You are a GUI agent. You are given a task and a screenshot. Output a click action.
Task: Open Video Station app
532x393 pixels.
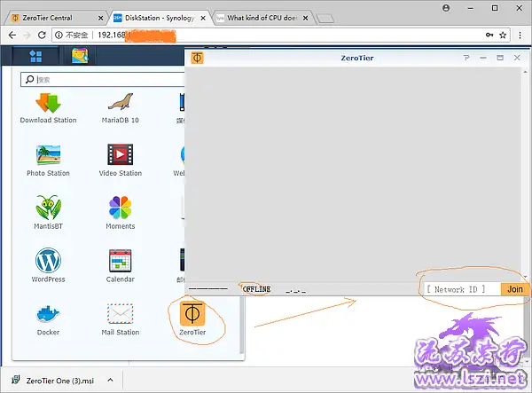120,161
